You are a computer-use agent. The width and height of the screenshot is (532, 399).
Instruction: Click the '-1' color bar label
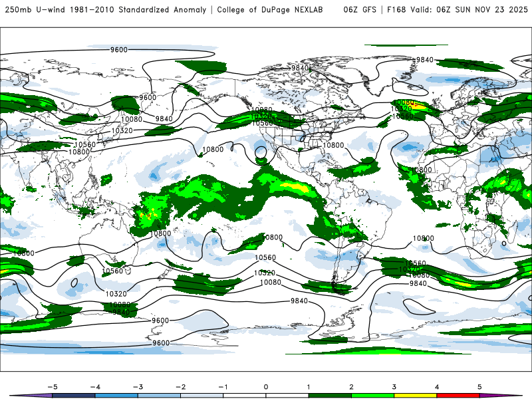coord(223,387)
